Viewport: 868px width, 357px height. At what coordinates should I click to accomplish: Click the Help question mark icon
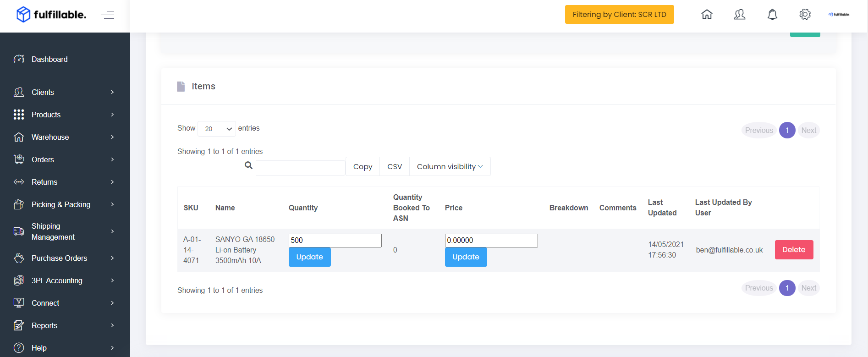coord(19,348)
